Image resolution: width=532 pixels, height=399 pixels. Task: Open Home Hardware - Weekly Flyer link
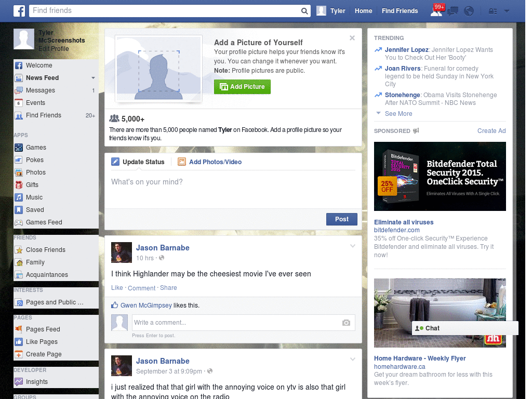coord(420,358)
